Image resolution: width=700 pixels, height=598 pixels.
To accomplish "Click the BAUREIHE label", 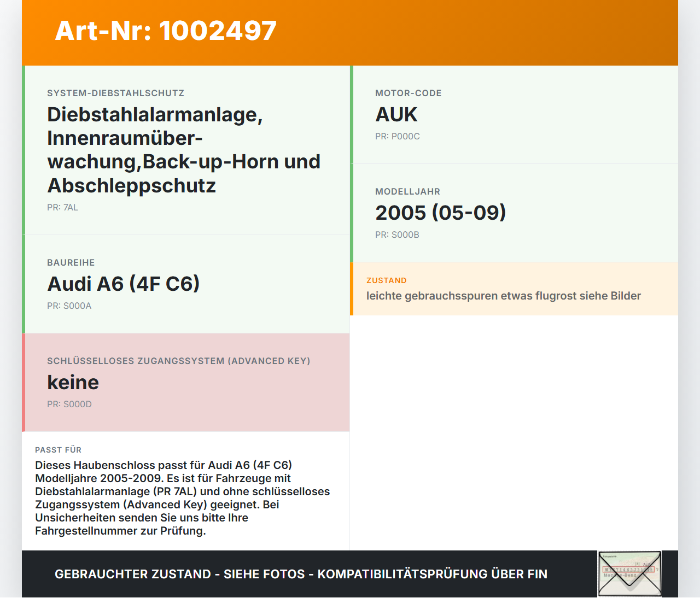I will point(71,262).
